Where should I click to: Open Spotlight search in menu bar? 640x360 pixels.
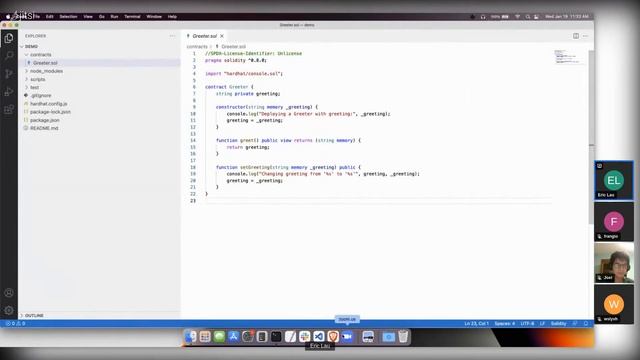pos(528,17)
